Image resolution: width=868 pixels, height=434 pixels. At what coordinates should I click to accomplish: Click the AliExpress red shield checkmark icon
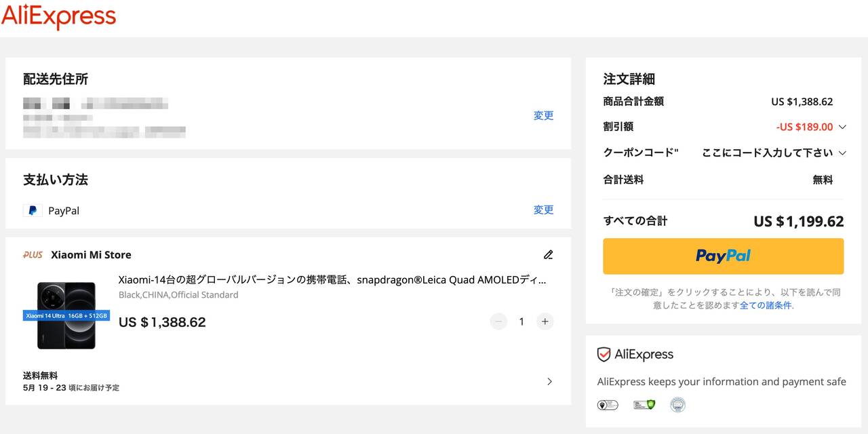click(604, 355)
